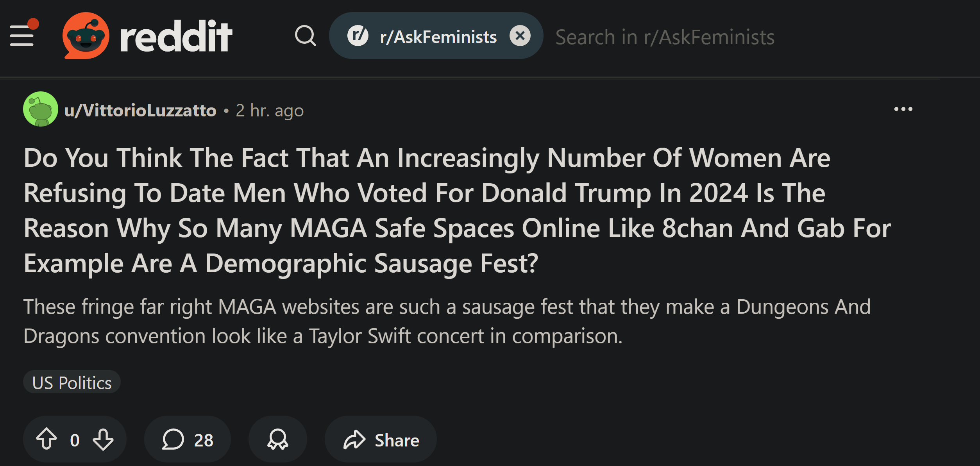Screen dimensions: 980x466
Task: Click the share arrow icon
Action: click(x=354, y=439)
